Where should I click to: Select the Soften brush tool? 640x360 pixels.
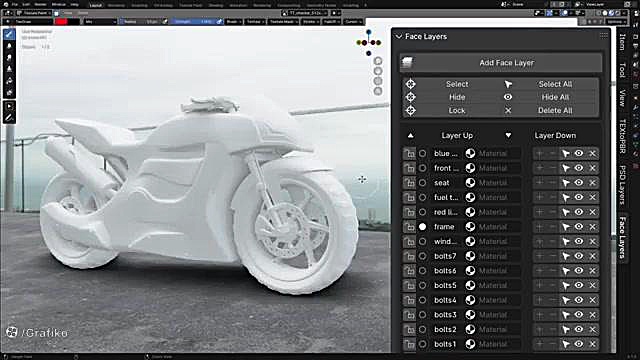tap(9, 46)
